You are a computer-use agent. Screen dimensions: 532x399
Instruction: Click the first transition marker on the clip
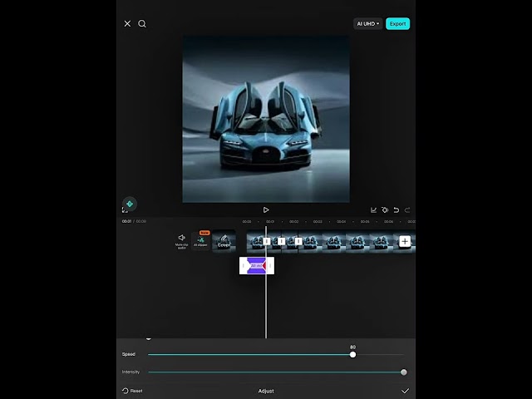(267, 241)
